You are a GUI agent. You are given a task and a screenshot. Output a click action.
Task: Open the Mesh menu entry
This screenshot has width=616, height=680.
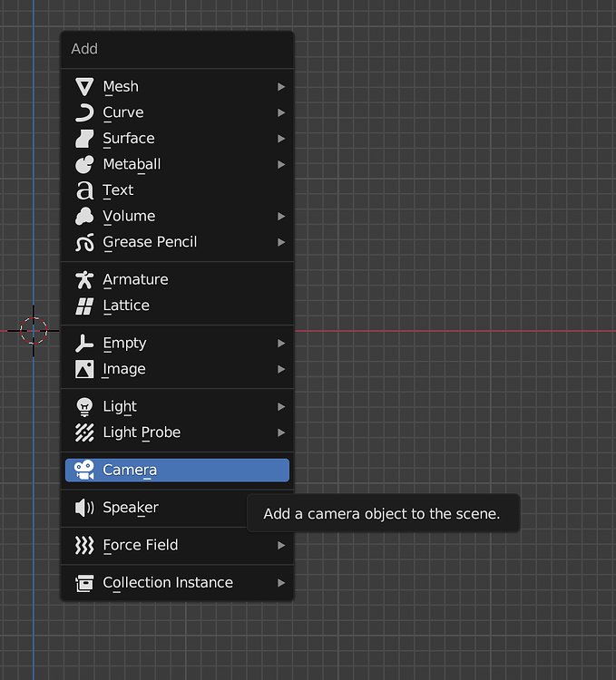coord(177,87)
